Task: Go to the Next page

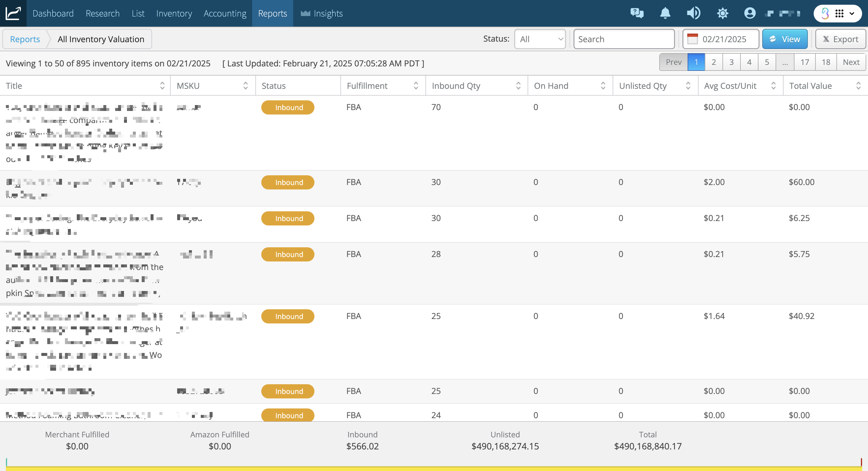Action: (851, 62)
